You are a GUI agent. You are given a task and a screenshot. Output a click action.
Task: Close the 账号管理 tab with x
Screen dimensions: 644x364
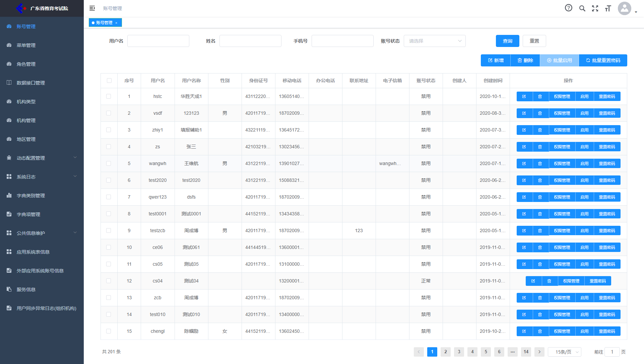click(x=116, y=23)
